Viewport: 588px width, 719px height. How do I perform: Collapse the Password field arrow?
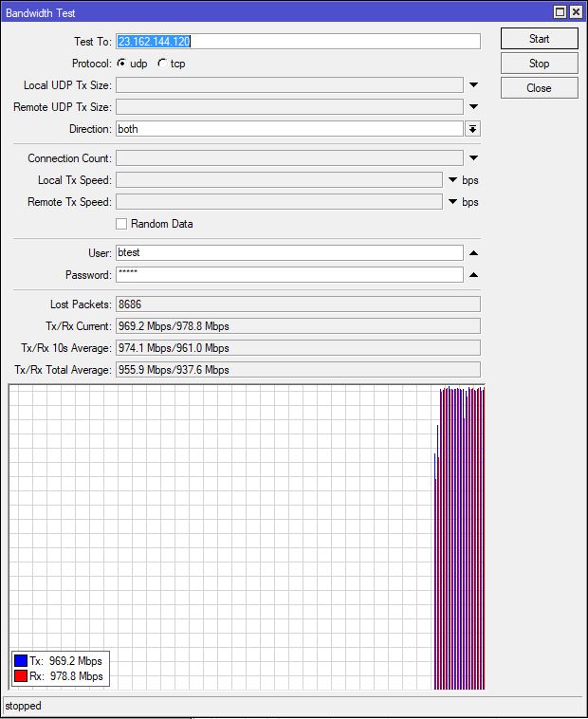[473, 275]
